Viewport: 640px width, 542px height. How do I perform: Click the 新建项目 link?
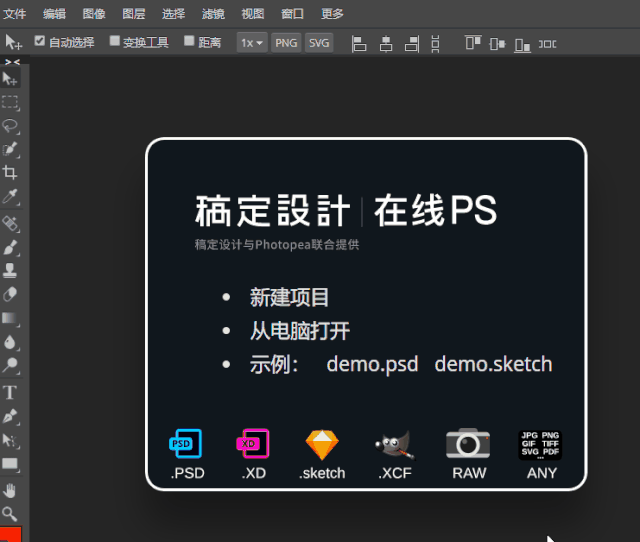[289, 297]
